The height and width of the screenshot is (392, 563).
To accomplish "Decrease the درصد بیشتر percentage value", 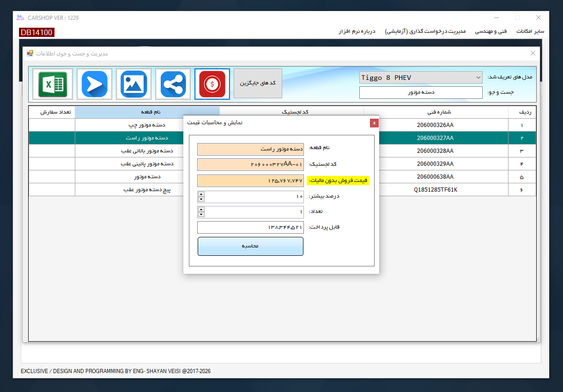I will 201,199.
